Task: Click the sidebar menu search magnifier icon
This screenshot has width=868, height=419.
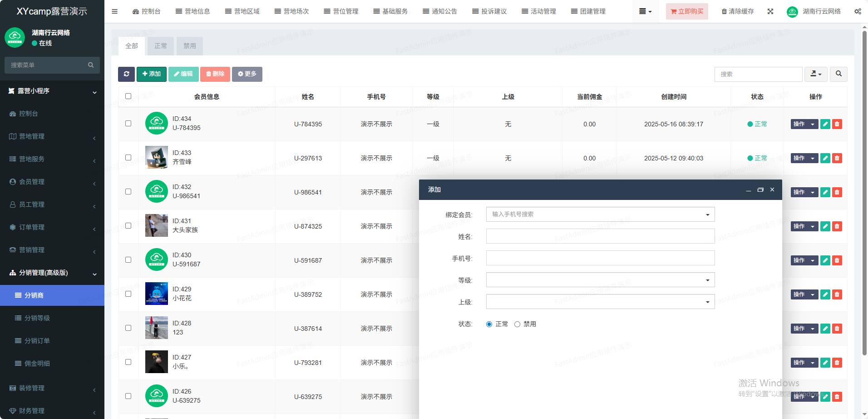Action: pyautogui.click(x=91, y=65)
